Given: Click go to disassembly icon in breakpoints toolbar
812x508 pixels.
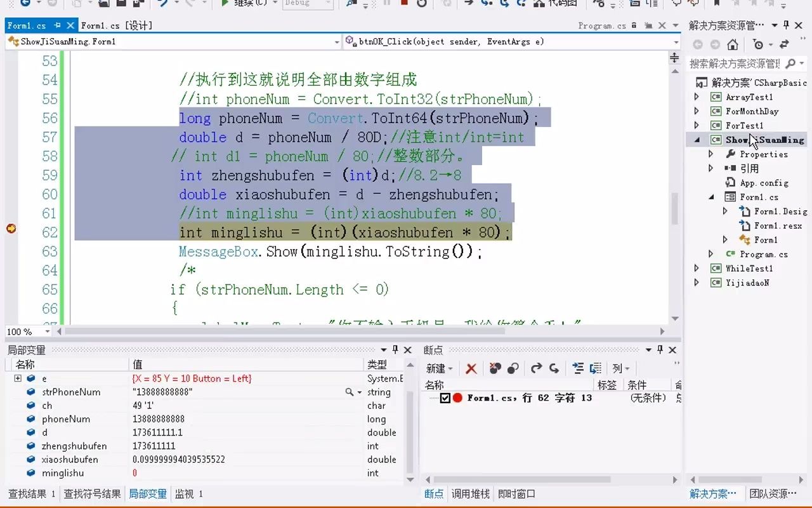Looking at the screenshot, I should pyautogui.click(x=596, y=368).
